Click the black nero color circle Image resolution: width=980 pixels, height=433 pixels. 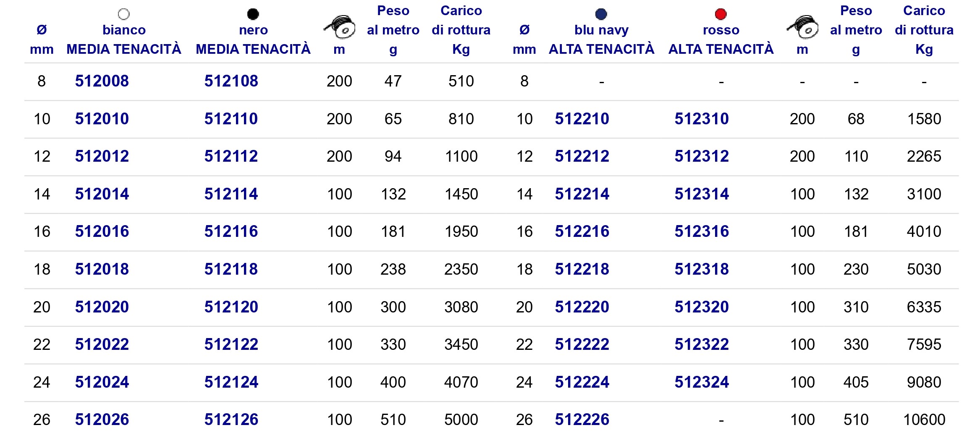253,14
